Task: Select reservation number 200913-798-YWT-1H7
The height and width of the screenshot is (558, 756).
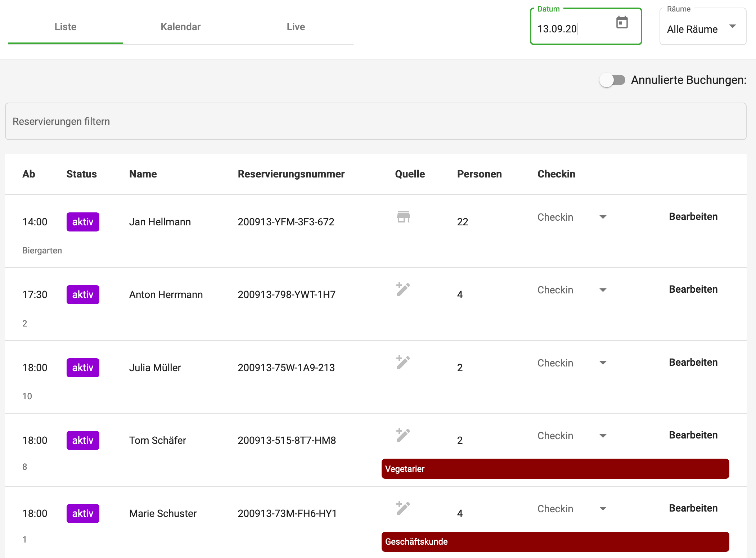Action: pos(287,294)
